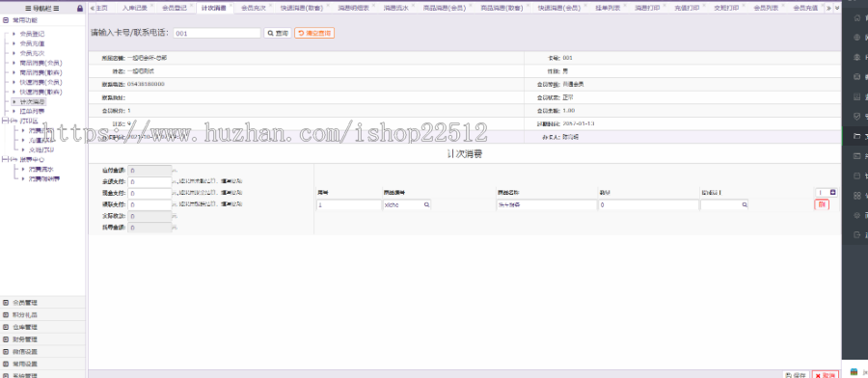Switch to the 会员充次 tab

254,9
